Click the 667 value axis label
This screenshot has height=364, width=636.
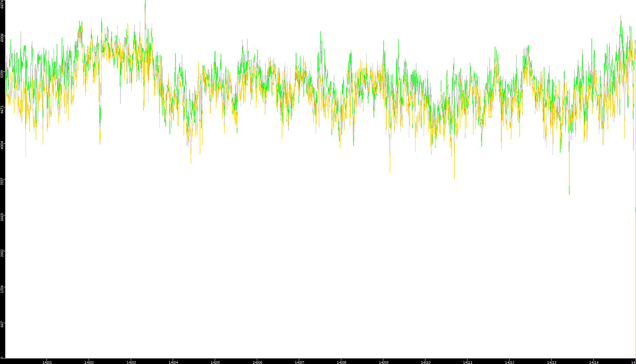point(2,324)
